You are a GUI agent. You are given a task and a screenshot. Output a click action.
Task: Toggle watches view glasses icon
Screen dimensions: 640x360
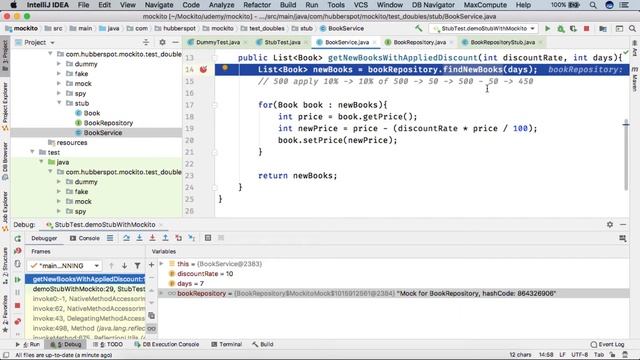(x=151, y=329)
